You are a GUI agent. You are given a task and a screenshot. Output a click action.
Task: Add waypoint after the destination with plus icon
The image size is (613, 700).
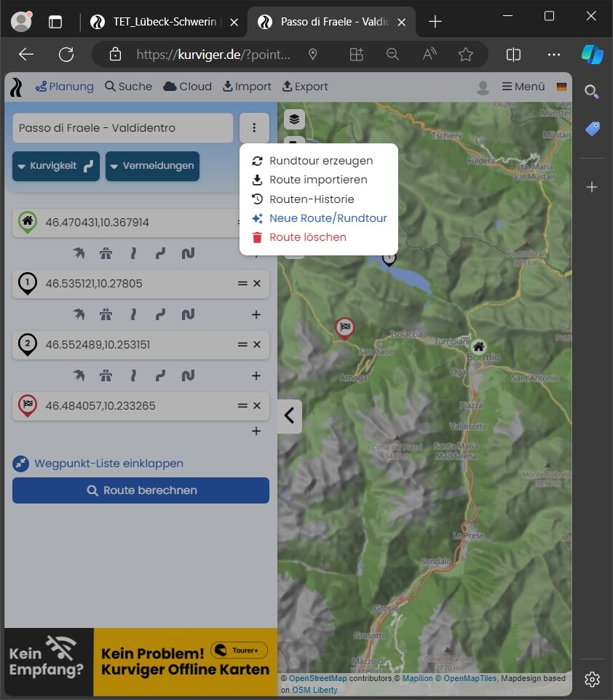(x=256, y=431)
